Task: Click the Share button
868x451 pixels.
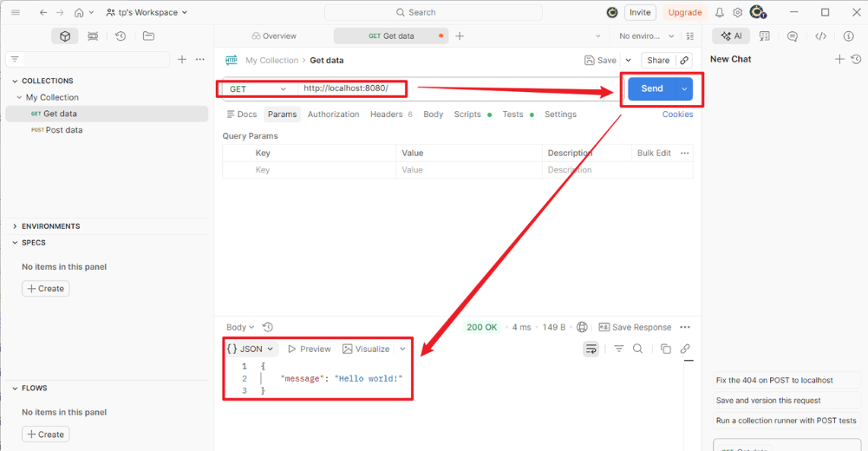Action: pos(658,61)
